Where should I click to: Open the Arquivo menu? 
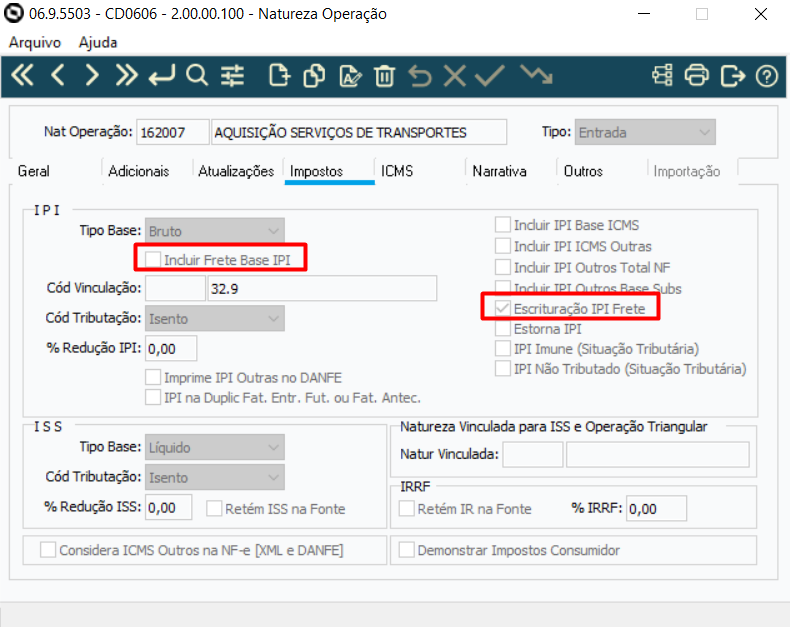(x=35, y=42)
